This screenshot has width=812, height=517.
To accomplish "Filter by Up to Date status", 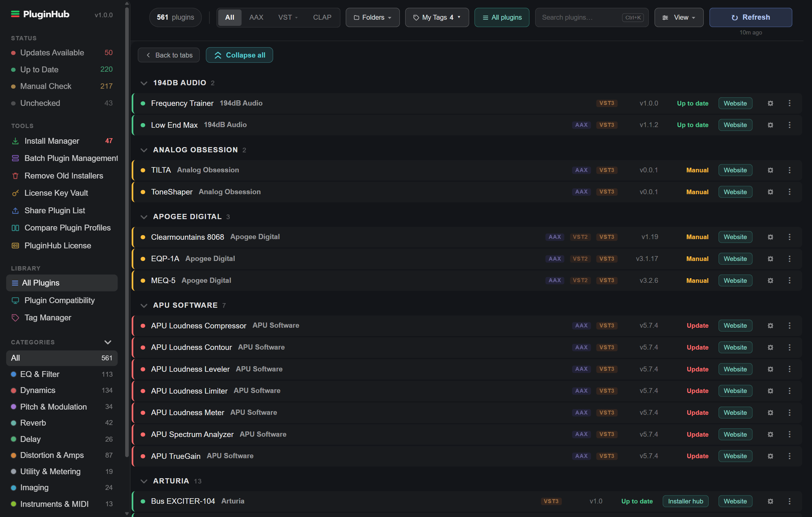I will click(x=62, y=70).
